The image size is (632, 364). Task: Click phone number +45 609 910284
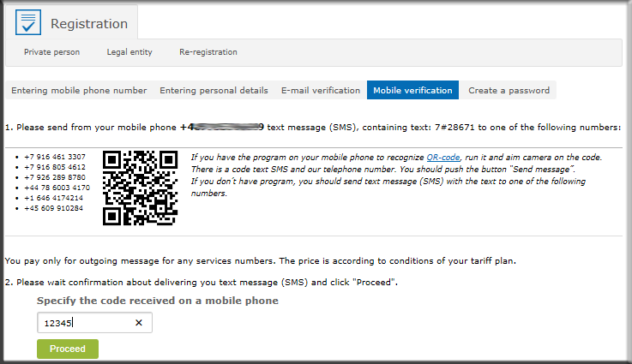(54, 208)
